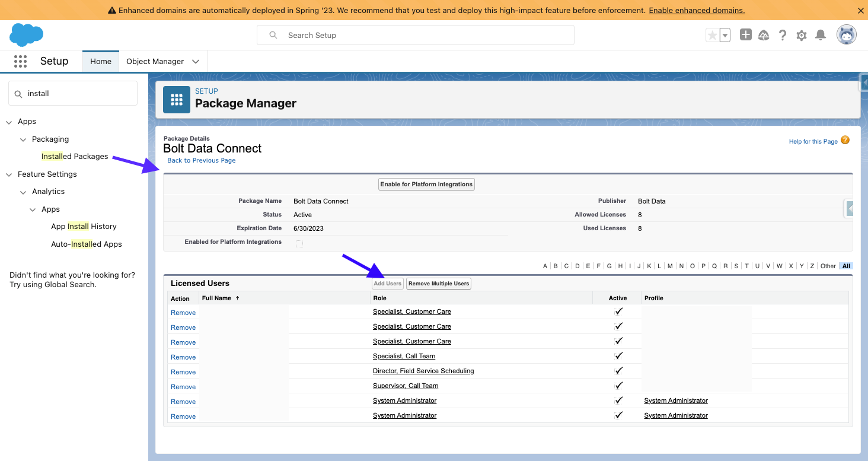Sort by the Full Name ascending arrow

[x=237, y=298]
